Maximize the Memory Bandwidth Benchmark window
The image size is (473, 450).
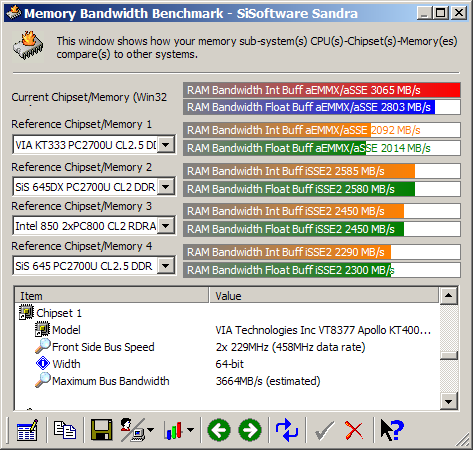pos(440,13)
